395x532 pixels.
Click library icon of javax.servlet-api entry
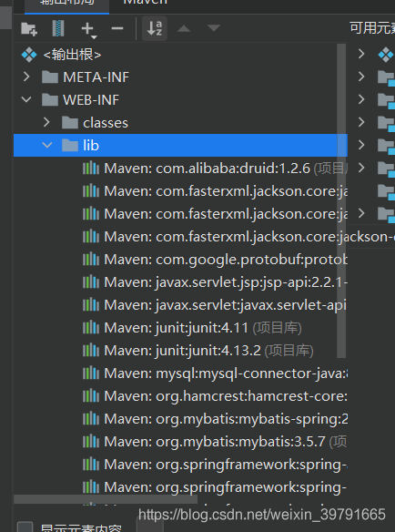(x=91, y=305)
